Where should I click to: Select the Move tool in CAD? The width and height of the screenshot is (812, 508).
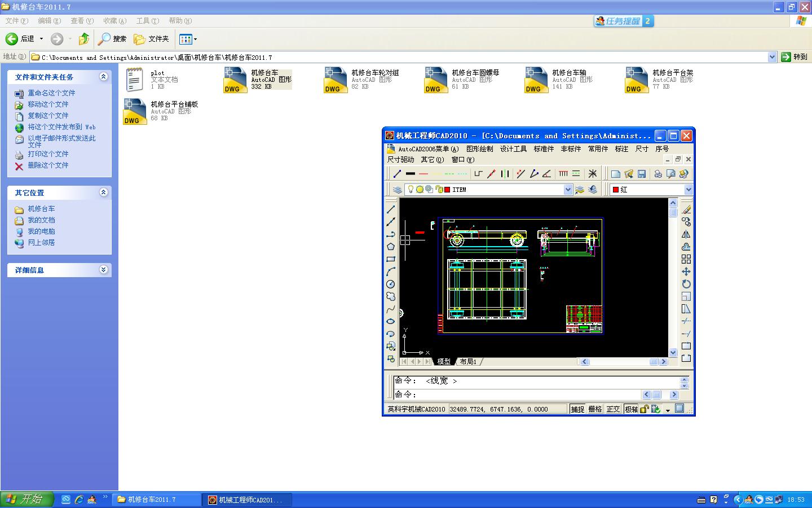[x=686, y=271]
